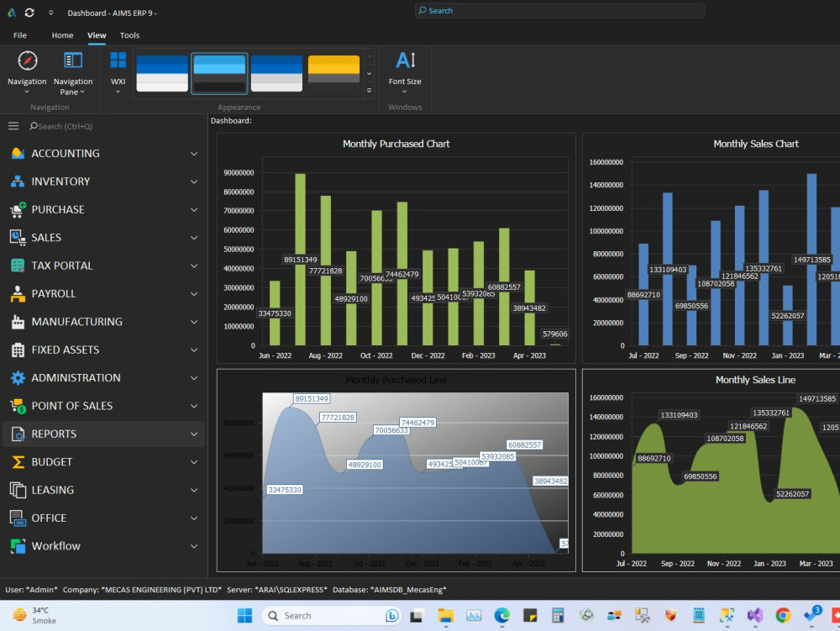Viewport: 840px width, 631px height.
Task: Apply the blue and gray theme swatch
Action: click(x=276, y=73)
